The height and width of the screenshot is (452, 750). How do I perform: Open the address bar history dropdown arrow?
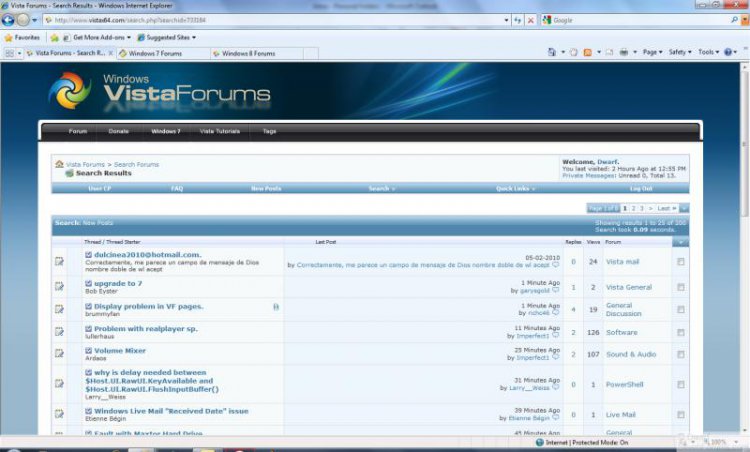tap(506, 20)
